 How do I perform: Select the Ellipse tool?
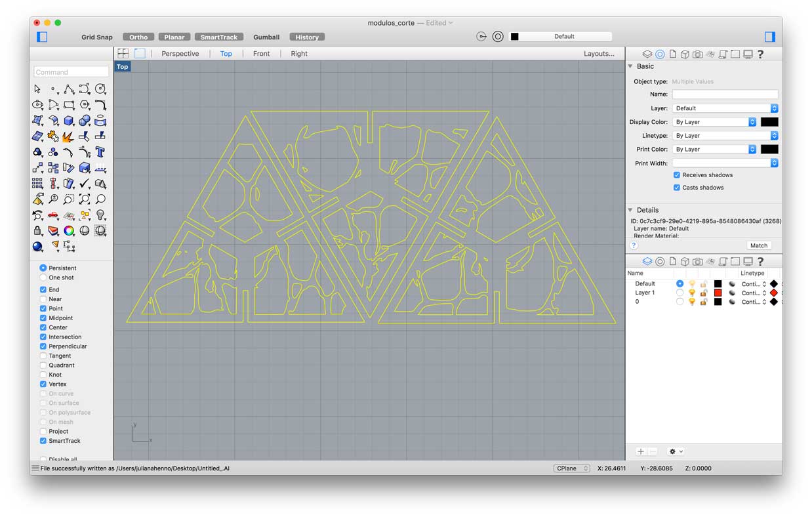[x=37, y=104]
